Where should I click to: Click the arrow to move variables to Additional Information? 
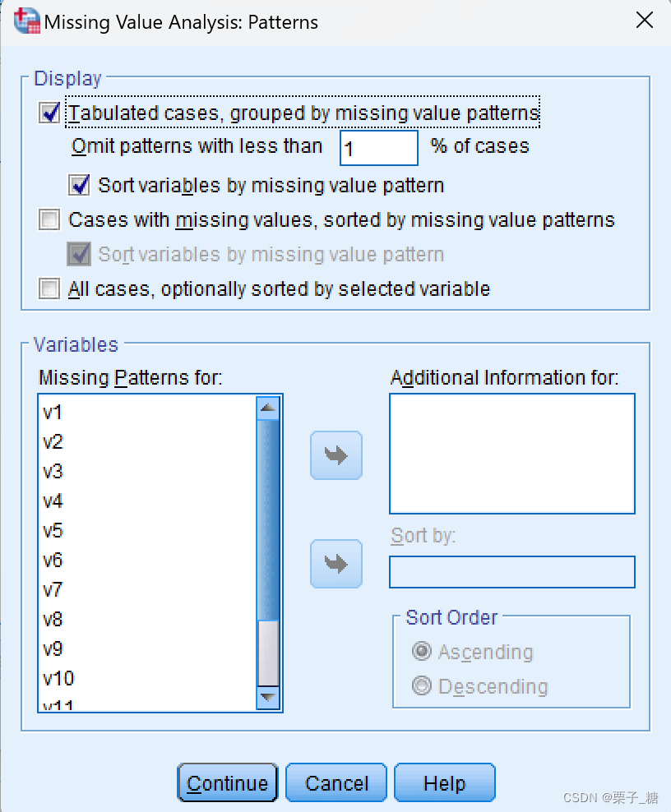click(x=335, y=455)
